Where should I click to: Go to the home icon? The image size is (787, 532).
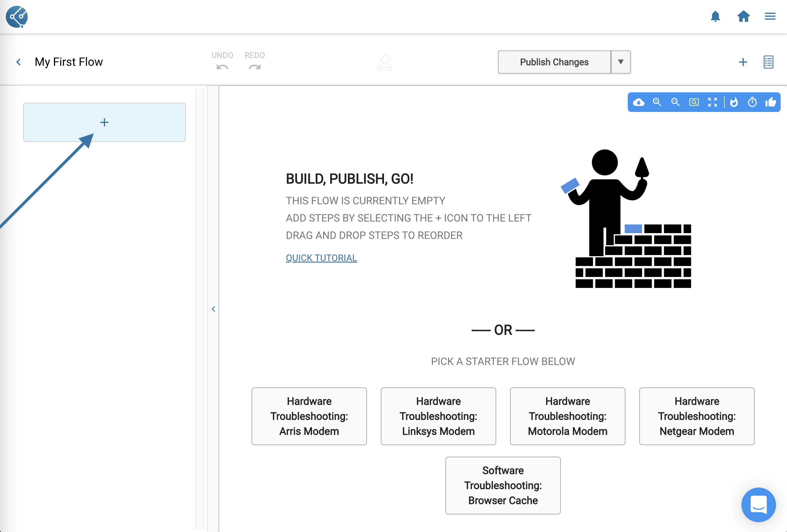[x=743, y=16]
